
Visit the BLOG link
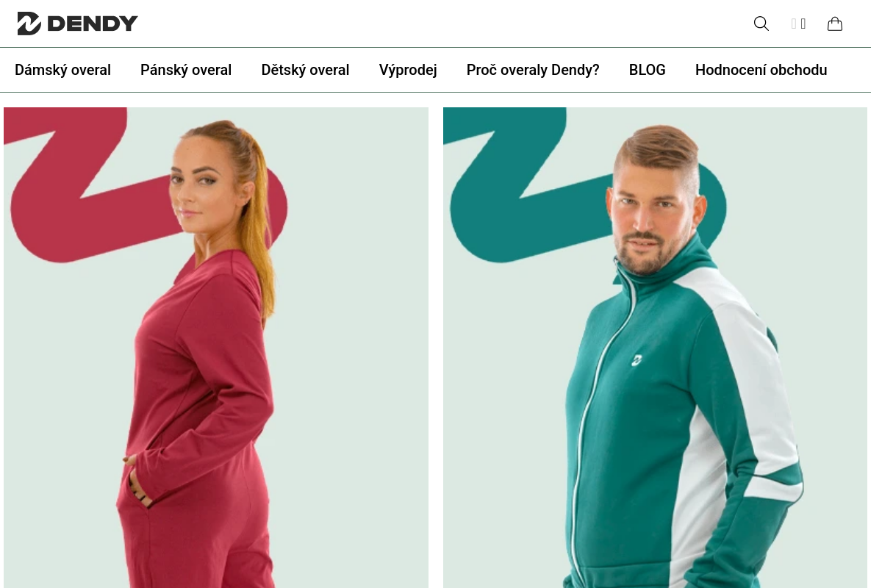[648, 70]
